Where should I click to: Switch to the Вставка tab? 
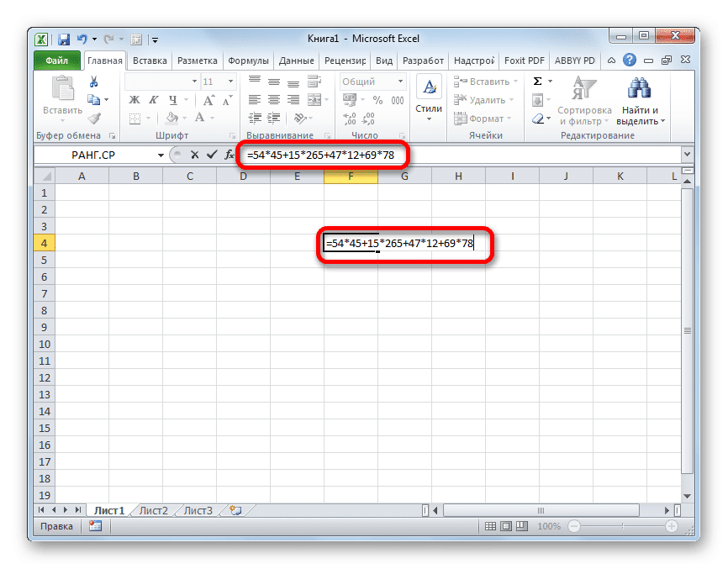(x=150, y=61)
